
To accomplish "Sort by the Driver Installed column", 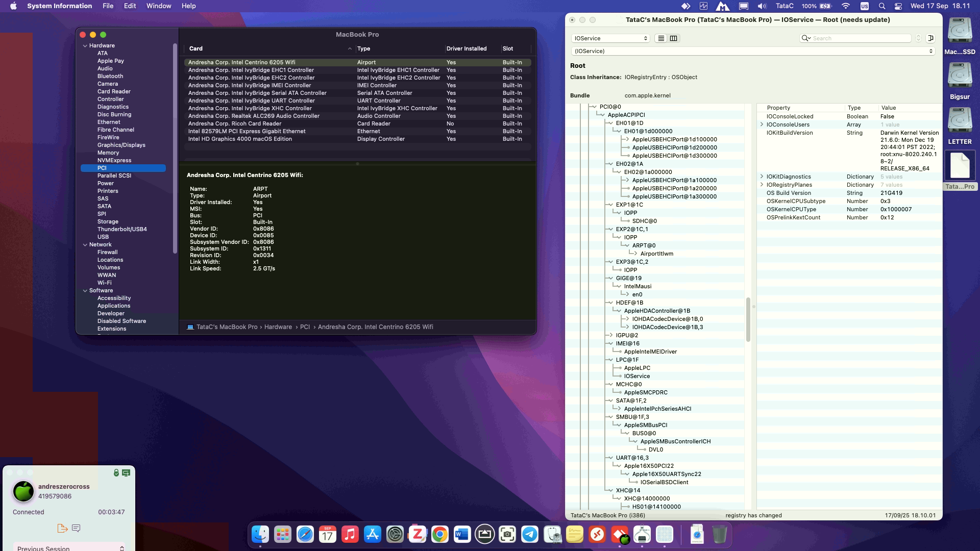I will tap(466, 48).
